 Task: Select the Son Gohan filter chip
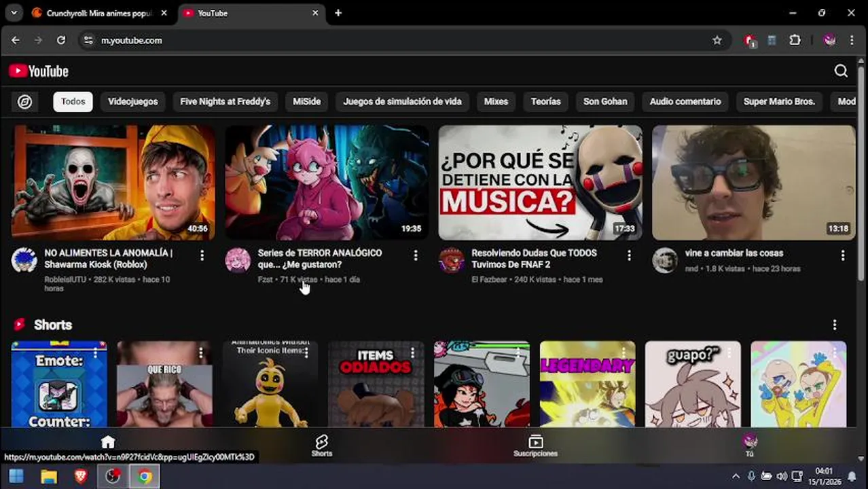[605, 102]
